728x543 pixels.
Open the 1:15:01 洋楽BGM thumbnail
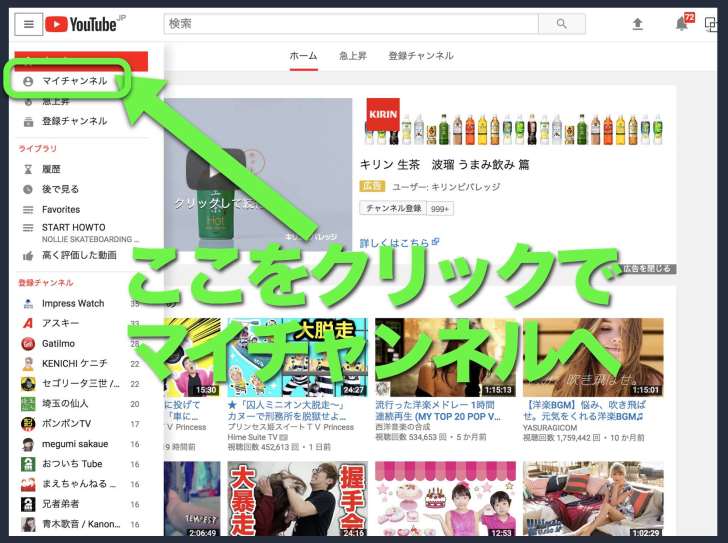[593, 357]
